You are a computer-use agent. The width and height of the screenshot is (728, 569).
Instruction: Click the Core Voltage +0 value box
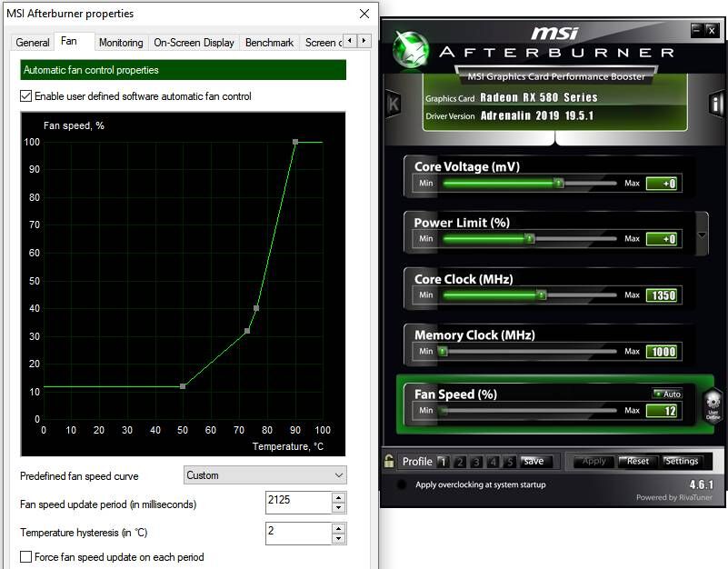(x=663, y=184)
